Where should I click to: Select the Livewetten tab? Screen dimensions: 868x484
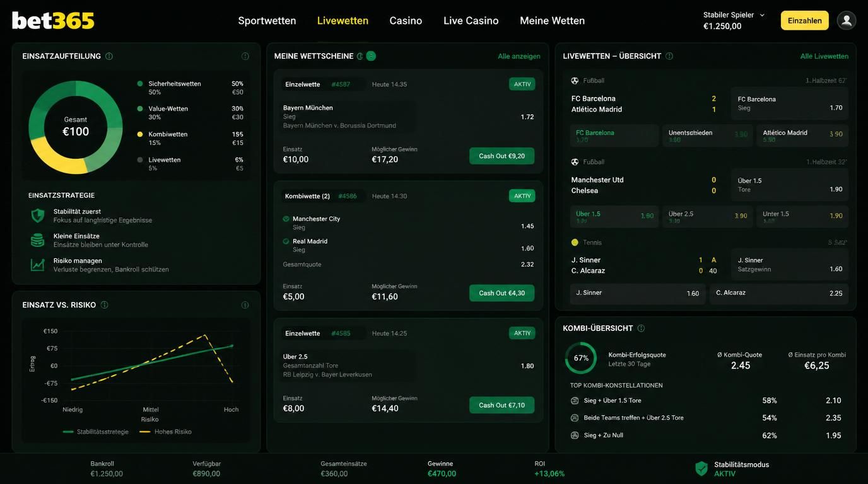tap(343, 21)
